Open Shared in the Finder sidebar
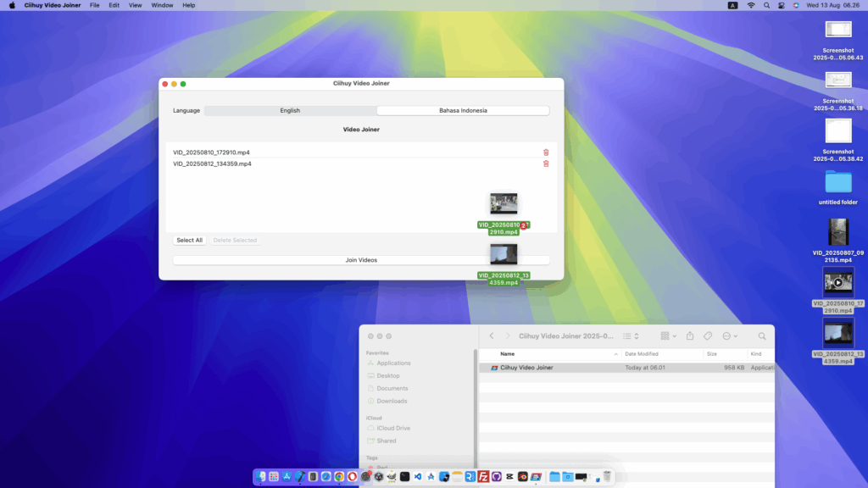Image resolution: width=868 pixels, height=488 pixels. (387, 441)
